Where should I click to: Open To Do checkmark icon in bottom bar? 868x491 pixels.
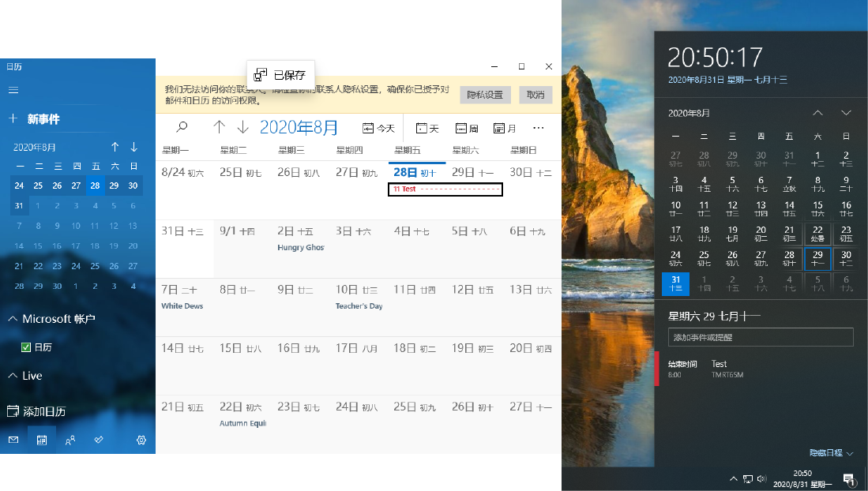(99, 440)
